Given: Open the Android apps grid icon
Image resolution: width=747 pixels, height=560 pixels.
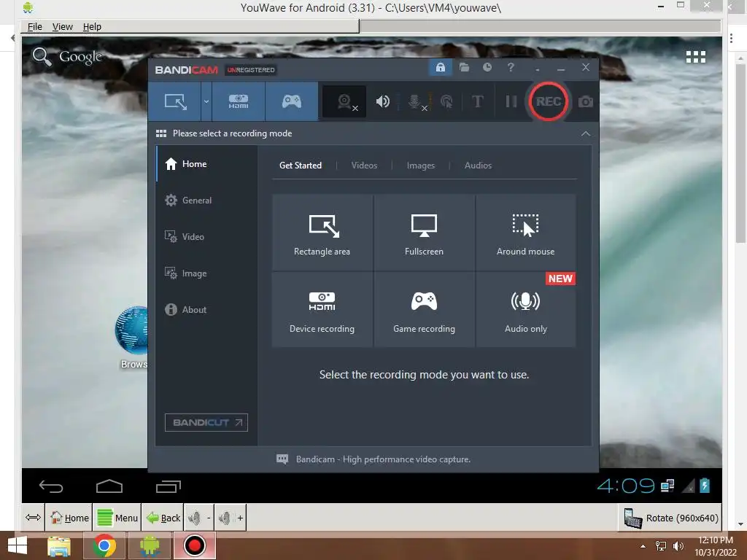Looking at the screenshot, I should [x=695, y=57].
